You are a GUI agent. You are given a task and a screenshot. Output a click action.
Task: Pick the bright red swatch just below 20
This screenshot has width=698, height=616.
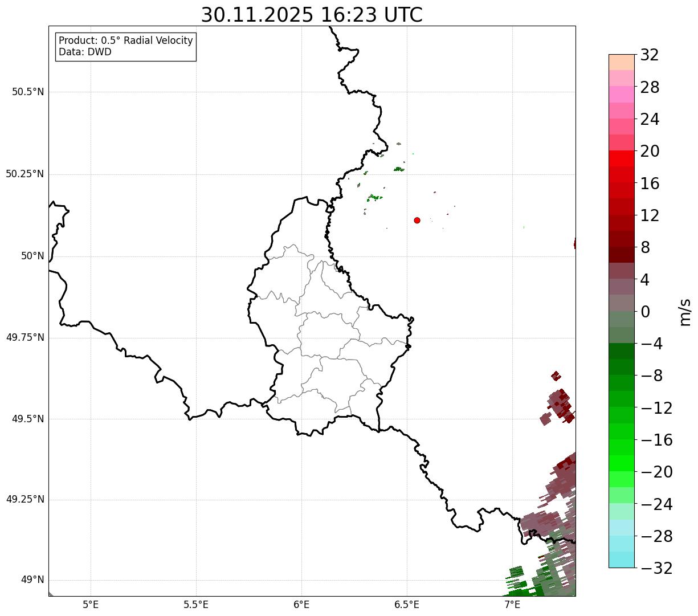(622, 158)
